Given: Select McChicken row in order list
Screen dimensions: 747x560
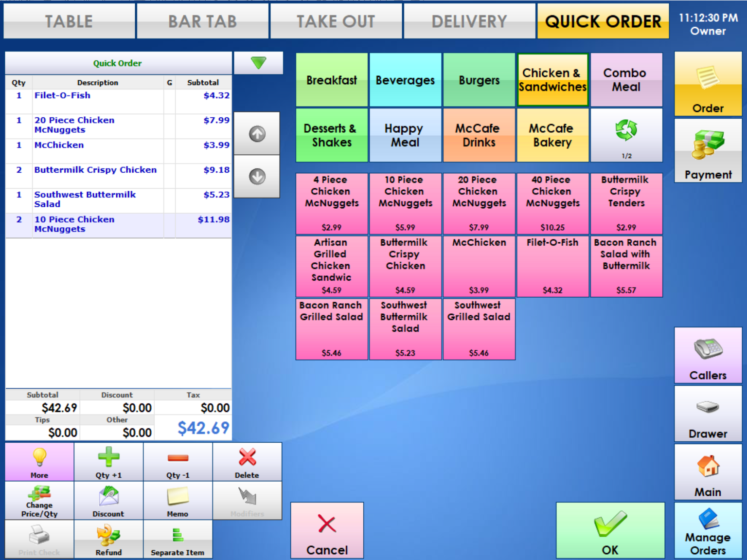Looking at the screenshot, I should pos(118,151).
